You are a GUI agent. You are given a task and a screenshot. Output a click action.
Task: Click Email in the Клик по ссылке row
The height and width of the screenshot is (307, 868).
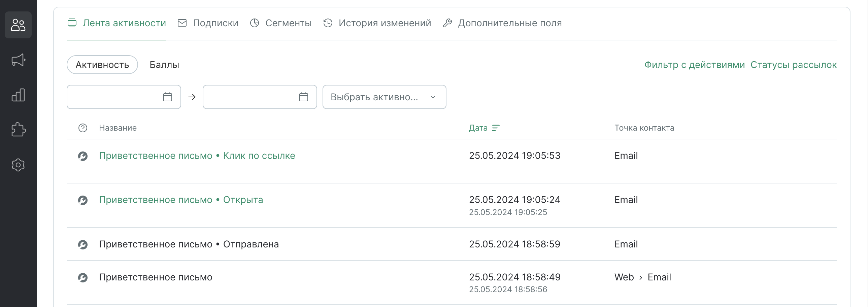(626, 156)
